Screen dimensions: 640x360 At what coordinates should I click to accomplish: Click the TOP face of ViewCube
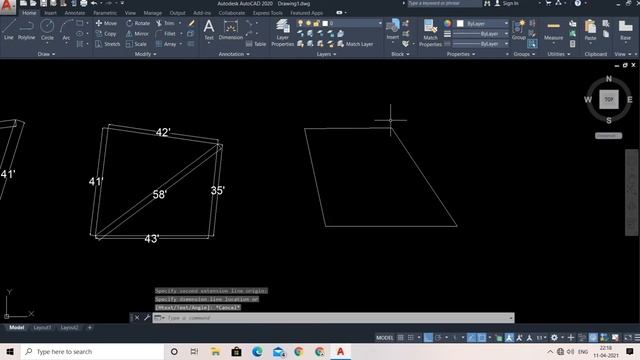(609, 99)
